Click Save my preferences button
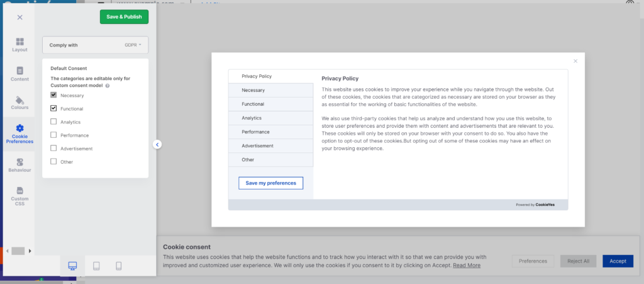644x284 pixels. pyautogui.click(x=270, y=183)
